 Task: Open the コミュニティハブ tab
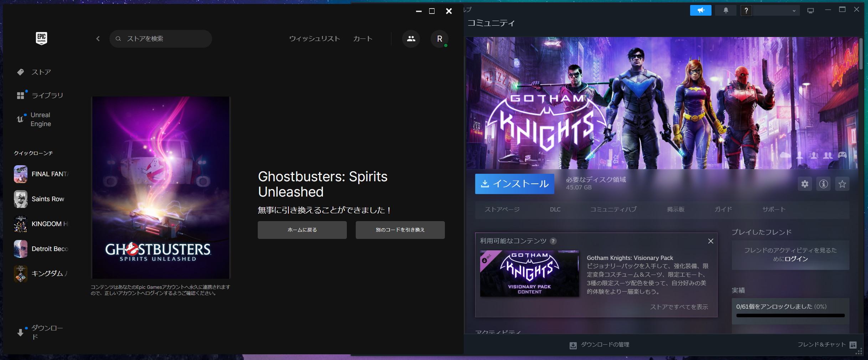613,209
